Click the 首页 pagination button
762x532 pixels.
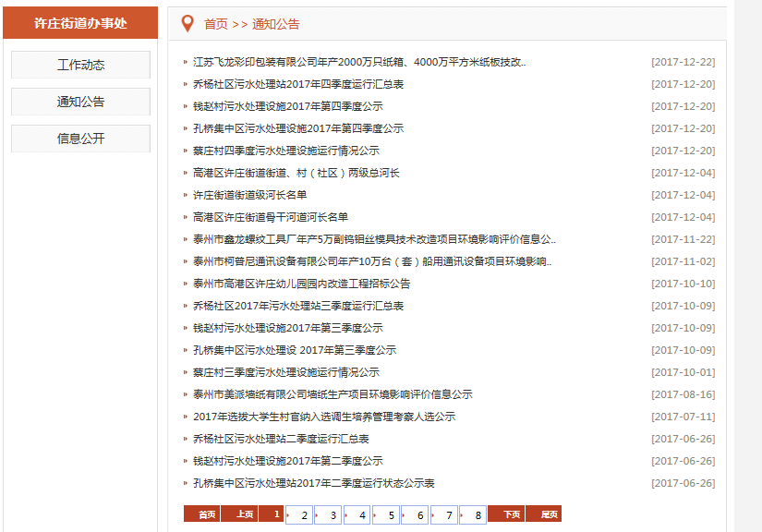click(x=201, y=514)
